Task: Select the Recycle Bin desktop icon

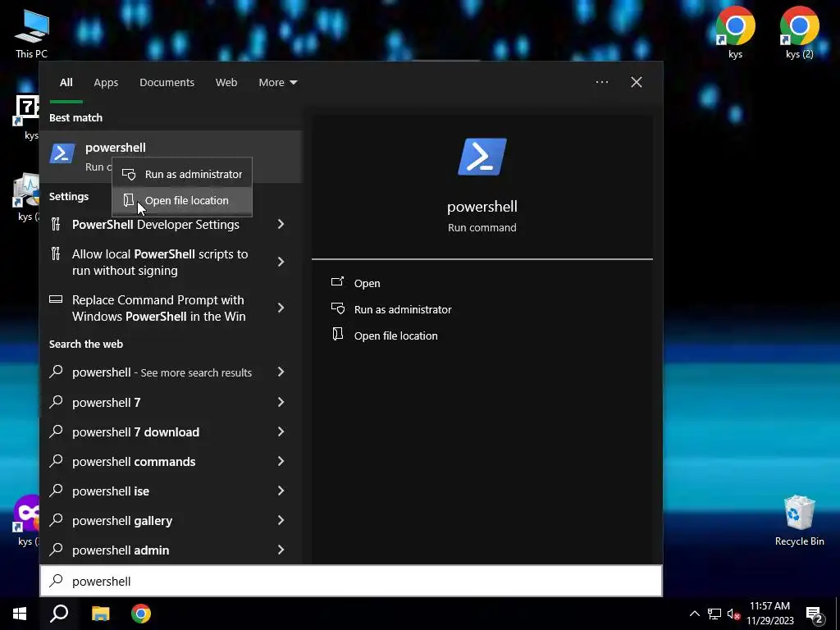Action: [799, 520]
